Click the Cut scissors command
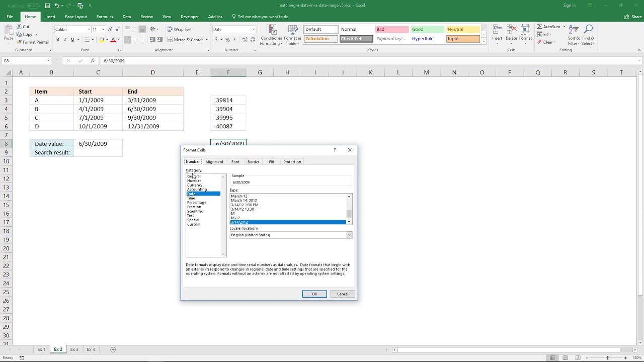 (x=23, y=27)
